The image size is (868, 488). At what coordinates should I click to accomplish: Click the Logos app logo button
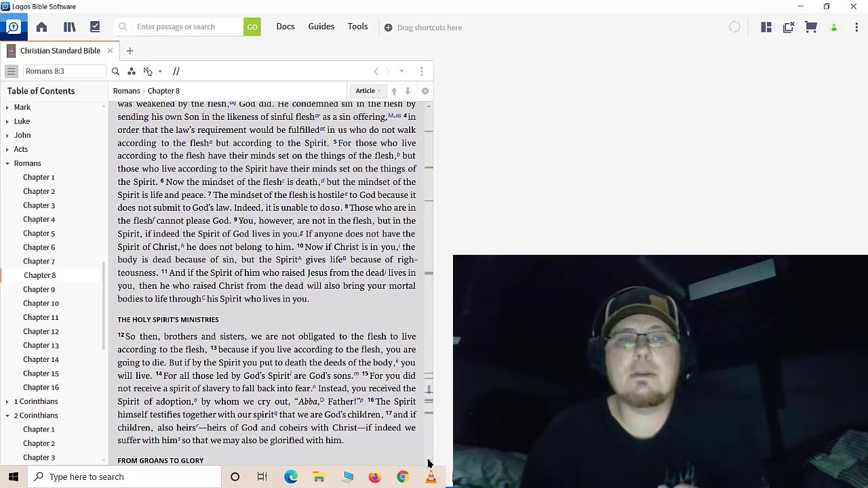pyautogui.click(x=13, y=27)
